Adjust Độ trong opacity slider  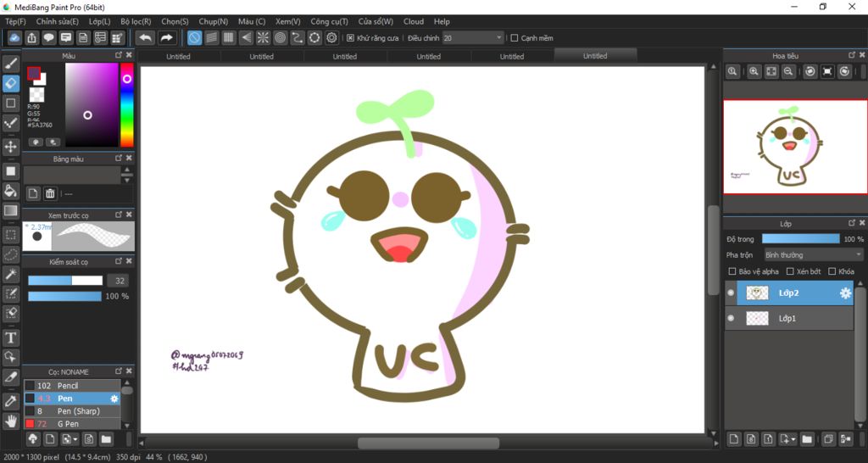(x=800, y=239)
